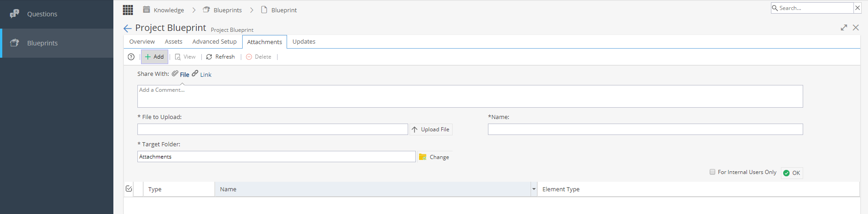Enable For Internal Users Only checkbox
This screenshot has height=214, width=868.
pyautogui.click(x=712, y=172)
